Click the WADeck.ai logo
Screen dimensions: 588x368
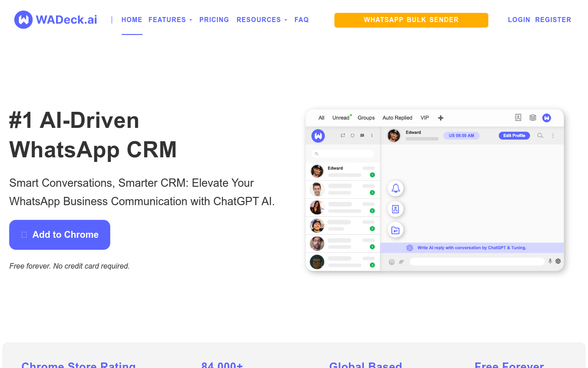click(56, 20)
